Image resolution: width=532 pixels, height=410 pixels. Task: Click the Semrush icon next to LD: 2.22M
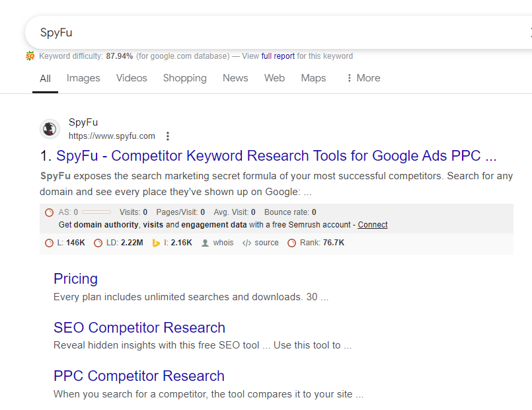tap(98, 243)
